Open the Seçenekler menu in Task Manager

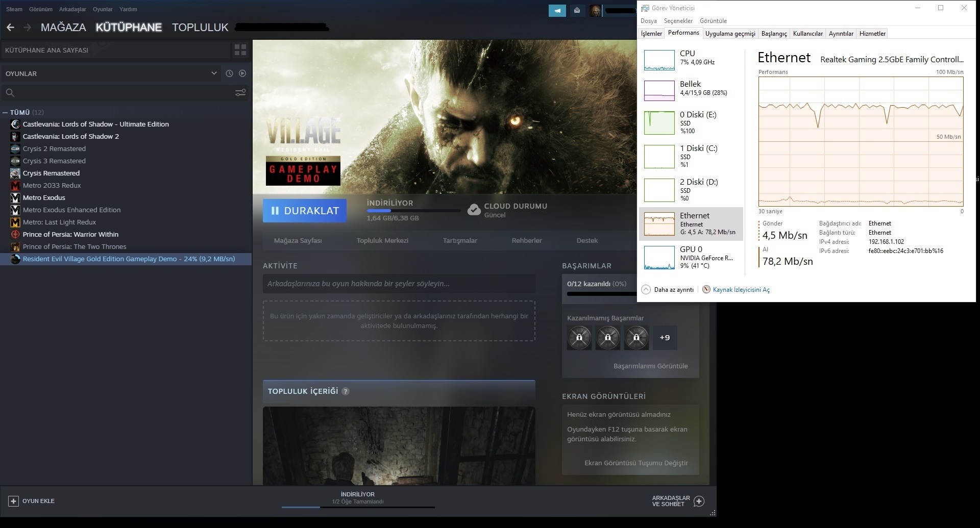(x=678, y=21)
